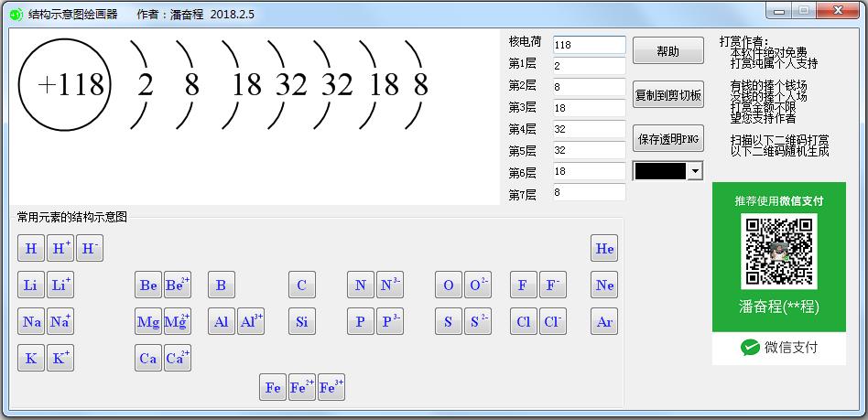Select the Fe3+ ion button
This screenshot has height=420, width=868.
point(331,387)
